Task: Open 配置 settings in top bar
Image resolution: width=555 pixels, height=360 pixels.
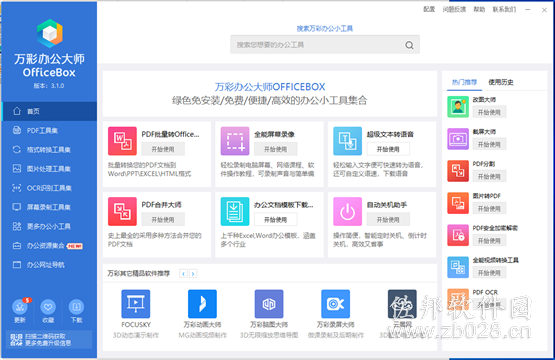Action: click(429, 10)
